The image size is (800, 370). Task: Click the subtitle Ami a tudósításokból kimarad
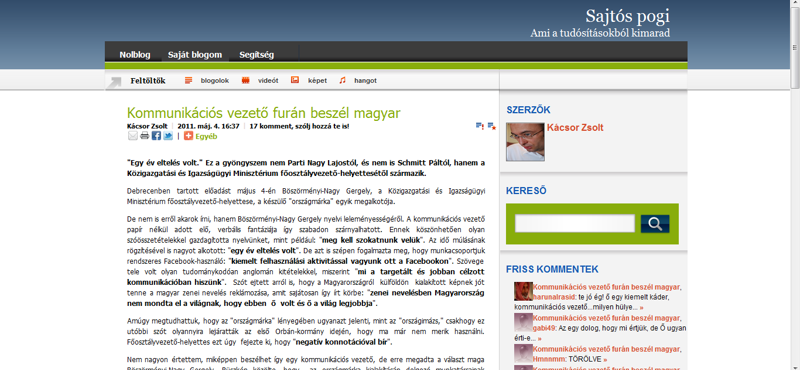coord(600,33)
